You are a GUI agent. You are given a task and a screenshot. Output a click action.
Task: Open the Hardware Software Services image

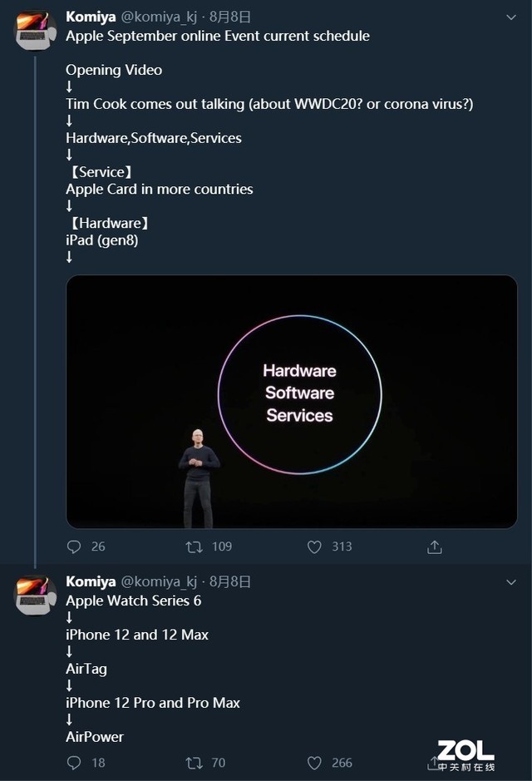292,402
